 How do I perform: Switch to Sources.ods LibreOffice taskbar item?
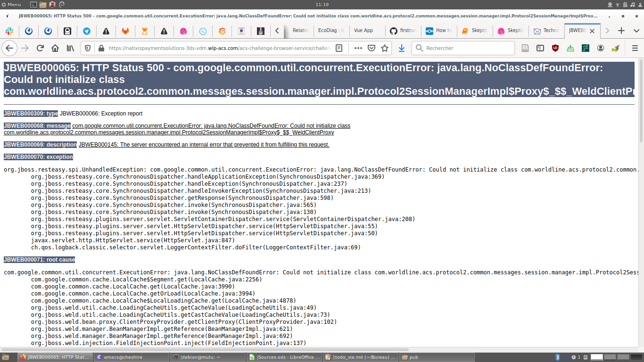click(x=285, y=357)
